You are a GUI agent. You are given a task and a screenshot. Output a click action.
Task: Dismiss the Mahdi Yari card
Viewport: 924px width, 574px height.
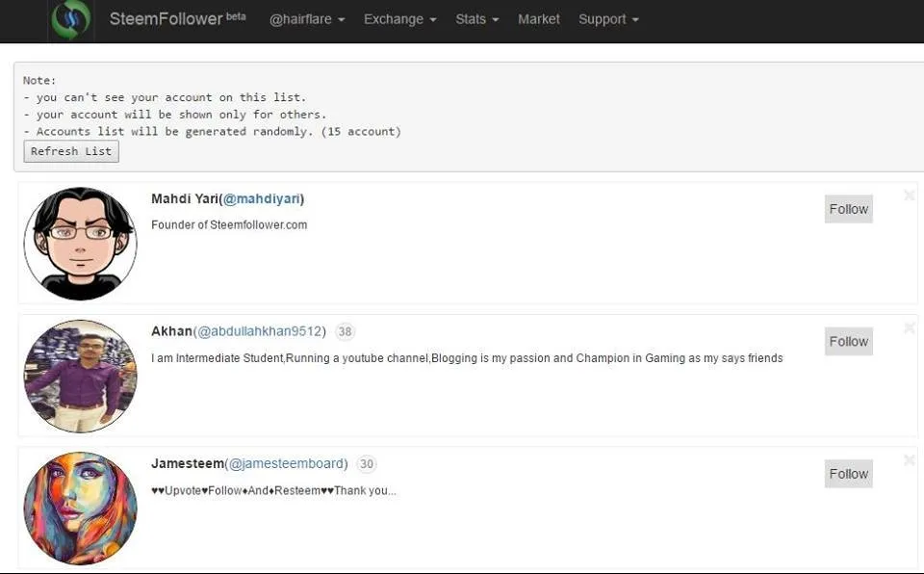coord(910,196)
